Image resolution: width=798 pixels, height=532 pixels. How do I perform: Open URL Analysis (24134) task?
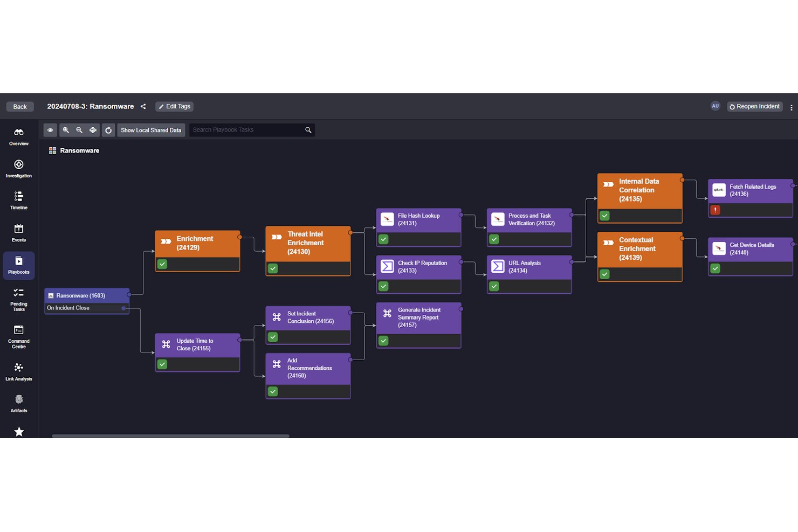click(x=529, y=274)
